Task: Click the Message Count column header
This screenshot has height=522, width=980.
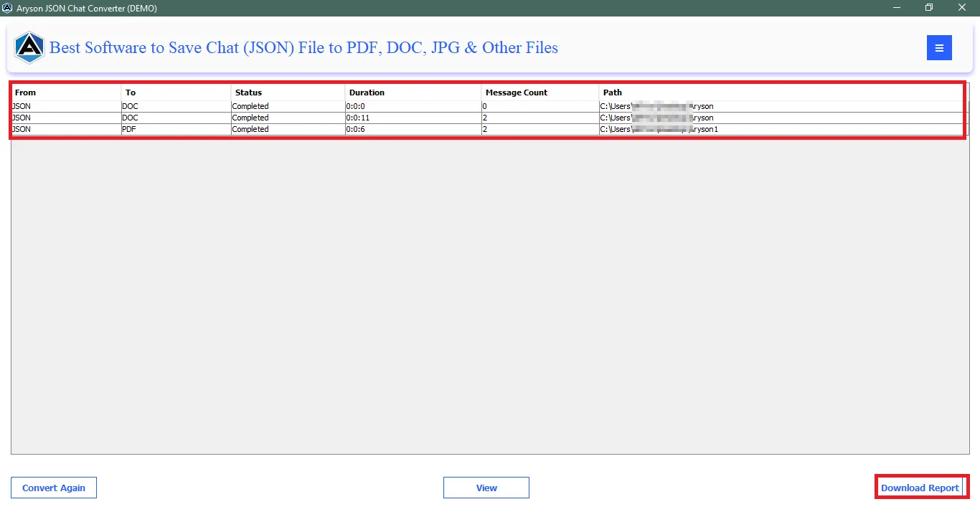Action: point(540,92)
